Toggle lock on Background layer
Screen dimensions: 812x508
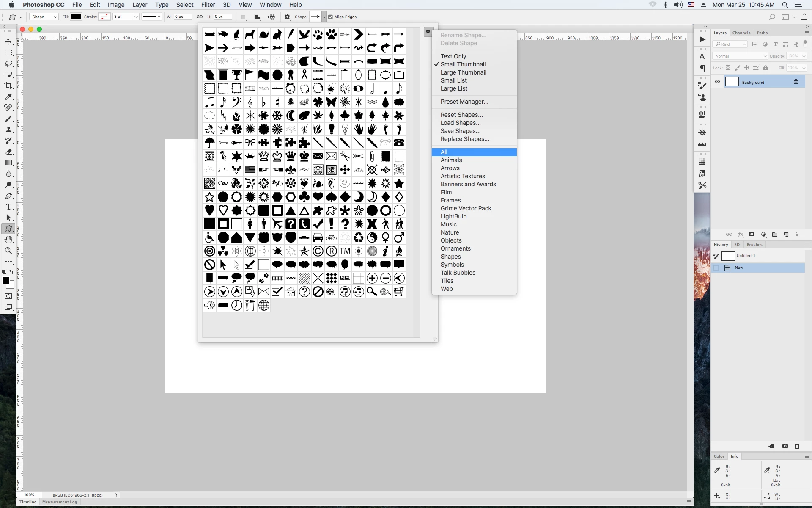tap(796, 82)
